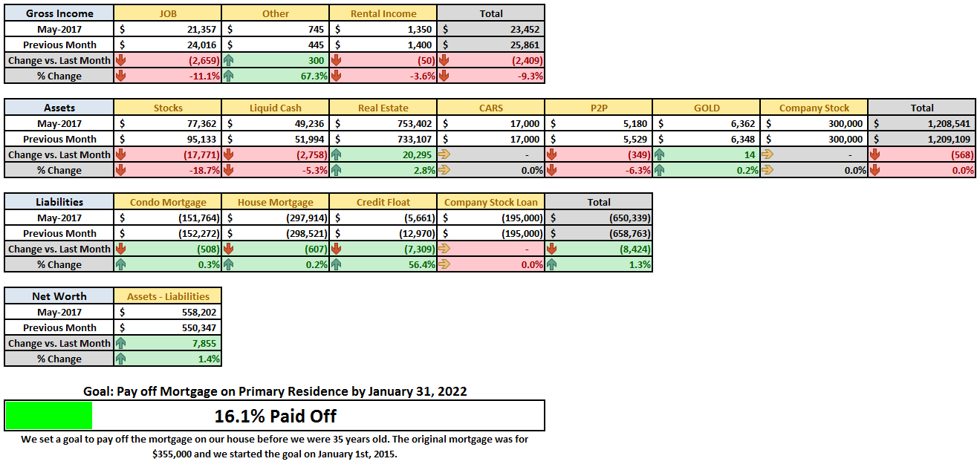This screenshot has width=980, height=470.
Task: Click the down arrow beside Gross Income total -9.3%
Action: [x=444, y=76]
